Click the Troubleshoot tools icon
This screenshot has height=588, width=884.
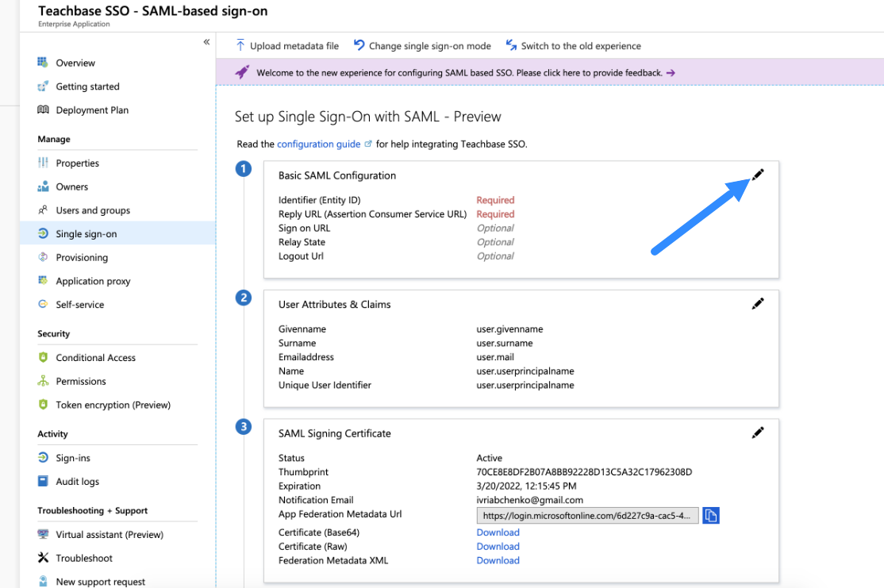[43, 558]
